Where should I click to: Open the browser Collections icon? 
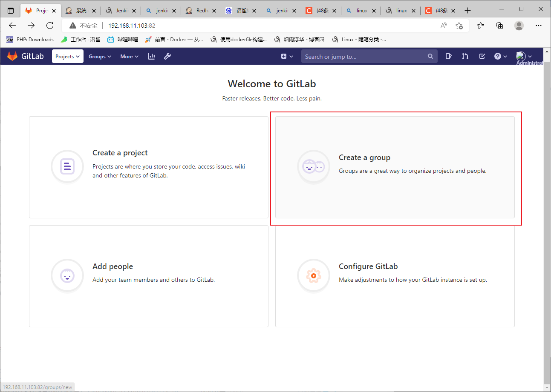[500, 26]
